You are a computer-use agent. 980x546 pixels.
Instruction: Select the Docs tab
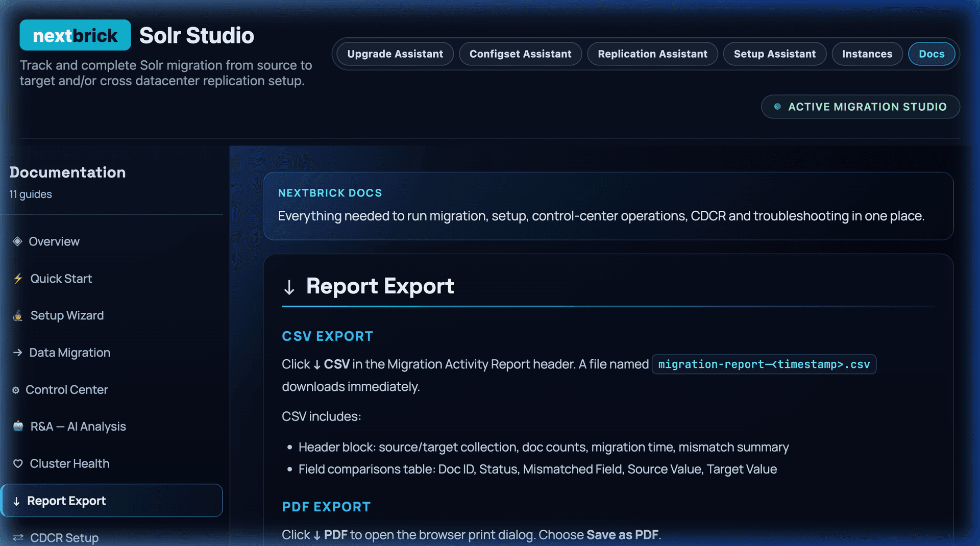[x=932, y=54]
